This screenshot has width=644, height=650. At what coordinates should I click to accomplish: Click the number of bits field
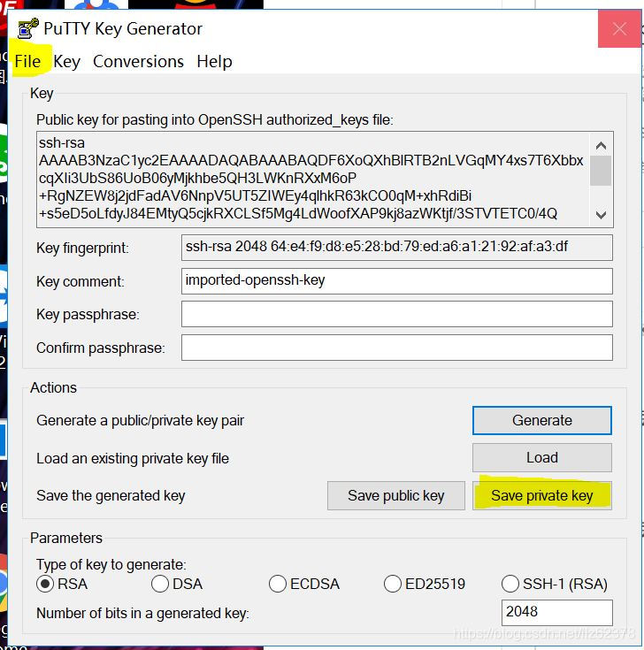[557, 612]
